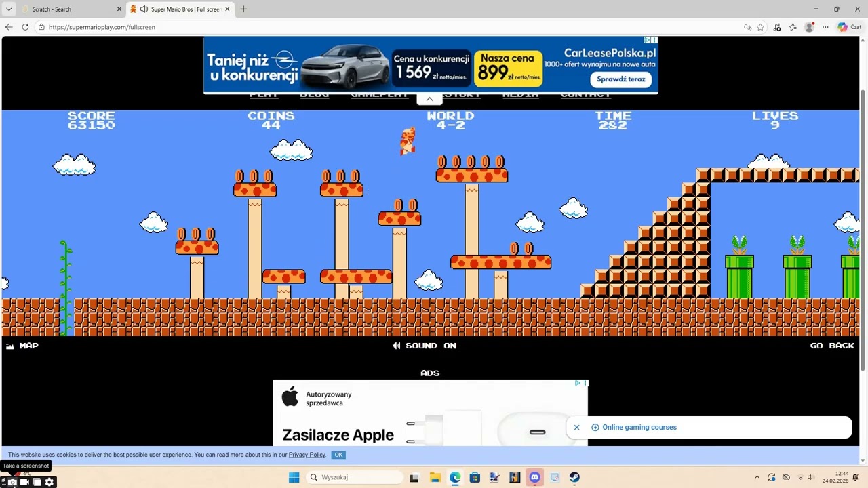Image resolution: width=868 pixels, height=488 pixels.
Task: Open the tab actions menu in Edge
Action: coord(9,9)
